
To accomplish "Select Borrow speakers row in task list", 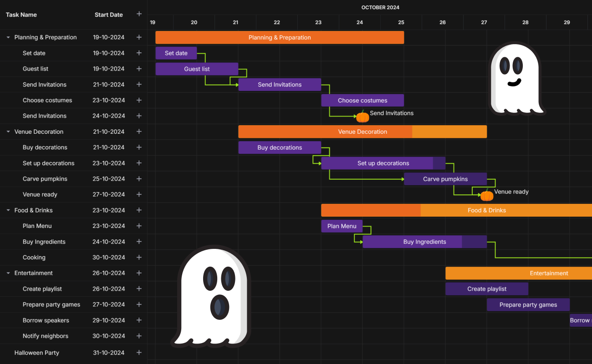I will [73, 320].
